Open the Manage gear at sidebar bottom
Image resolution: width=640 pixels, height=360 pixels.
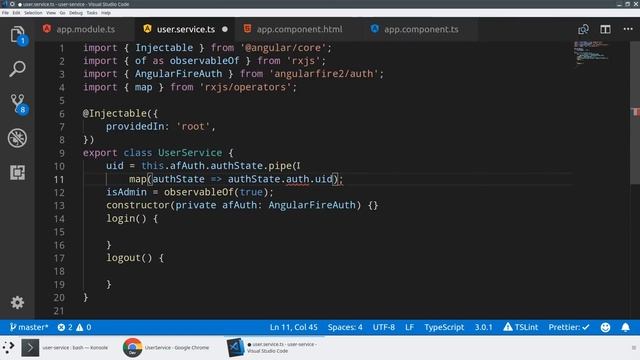click(x=17, y=302)
